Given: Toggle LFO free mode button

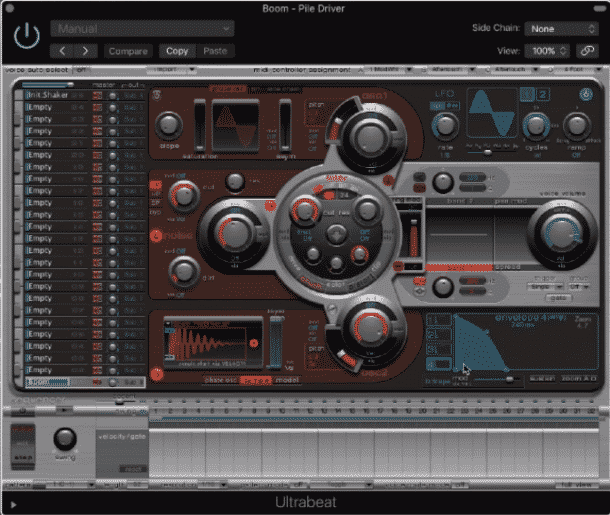Looking at the screenshot, I should click(x=452, y=105).
